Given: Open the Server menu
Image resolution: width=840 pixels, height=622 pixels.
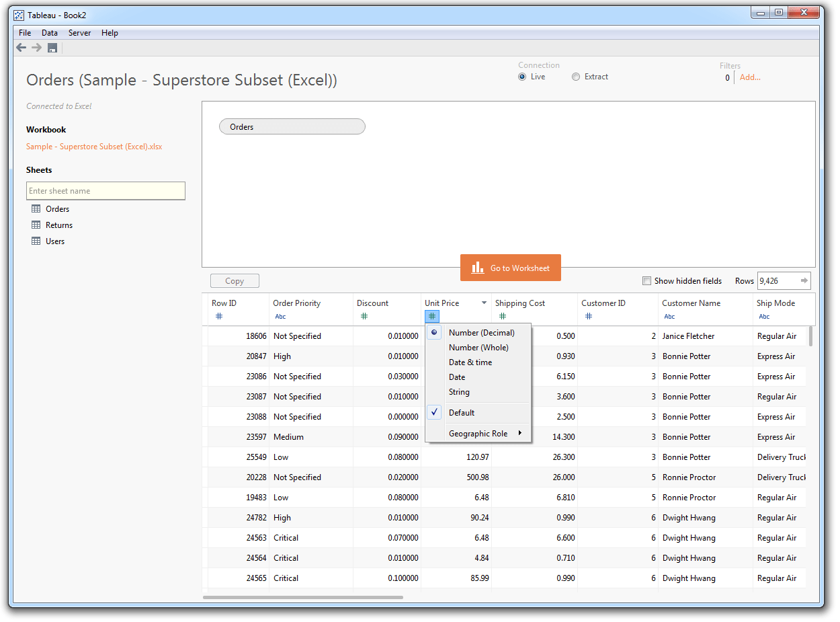Looking at the screenshot, I should pos(79,32).
